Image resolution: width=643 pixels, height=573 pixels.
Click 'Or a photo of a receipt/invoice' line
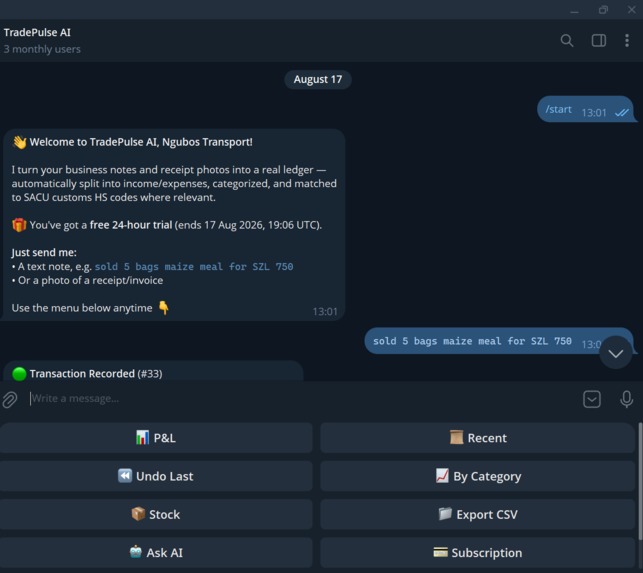click(90, 280)
